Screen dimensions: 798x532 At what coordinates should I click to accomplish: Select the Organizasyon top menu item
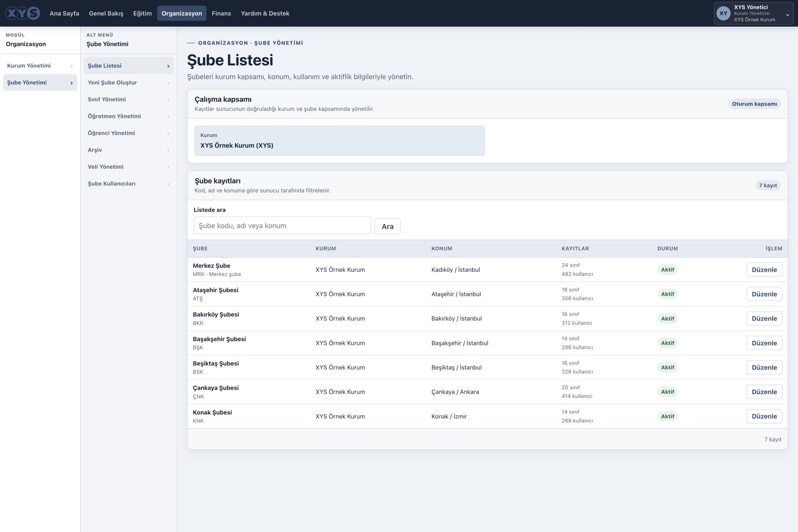click(182, 13)
